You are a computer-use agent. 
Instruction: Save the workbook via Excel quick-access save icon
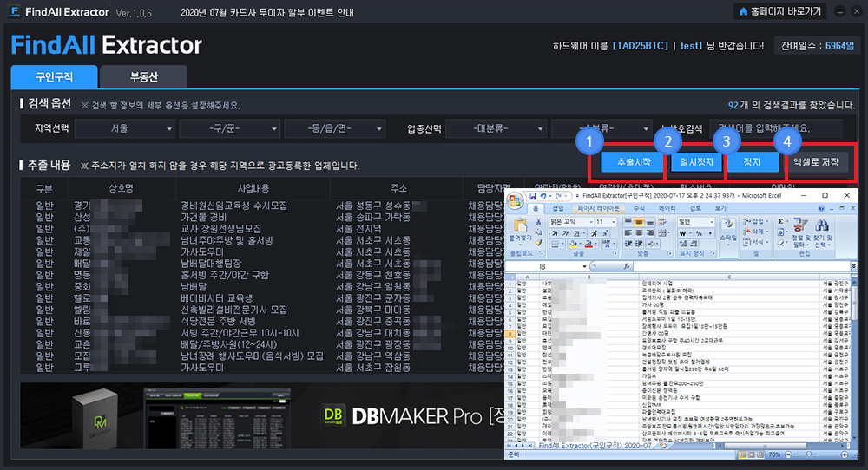[x=533, y=196]
